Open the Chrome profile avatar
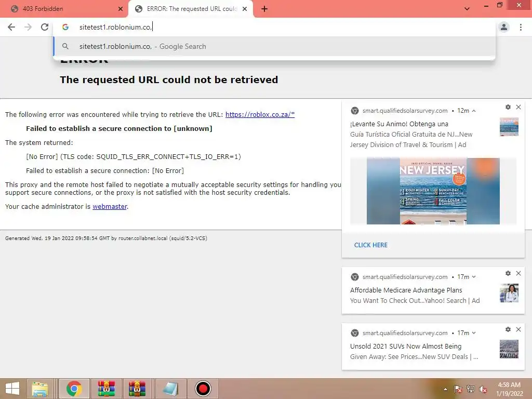Image resolution: width=532 pixels, height=399 pixels. pyautogui.click(x=504, y=27)
